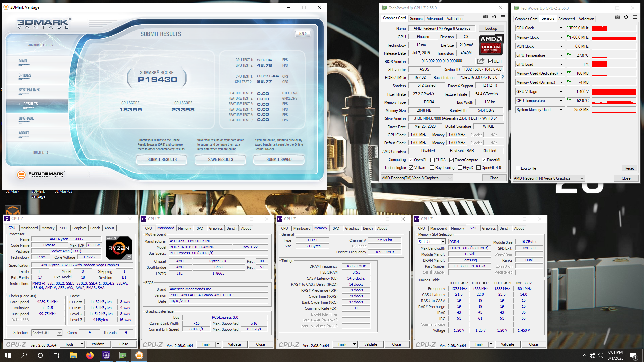The height and width of the screenshot is (362, 644).
Task: Click refresh icon in first GPU-Z window
Action: [494, 17]
